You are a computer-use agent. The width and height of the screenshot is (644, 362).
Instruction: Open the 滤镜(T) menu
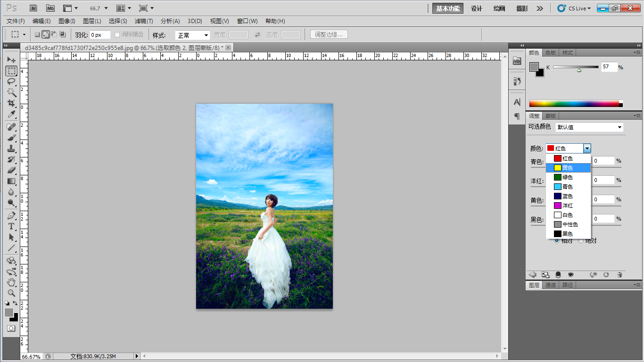144,21
